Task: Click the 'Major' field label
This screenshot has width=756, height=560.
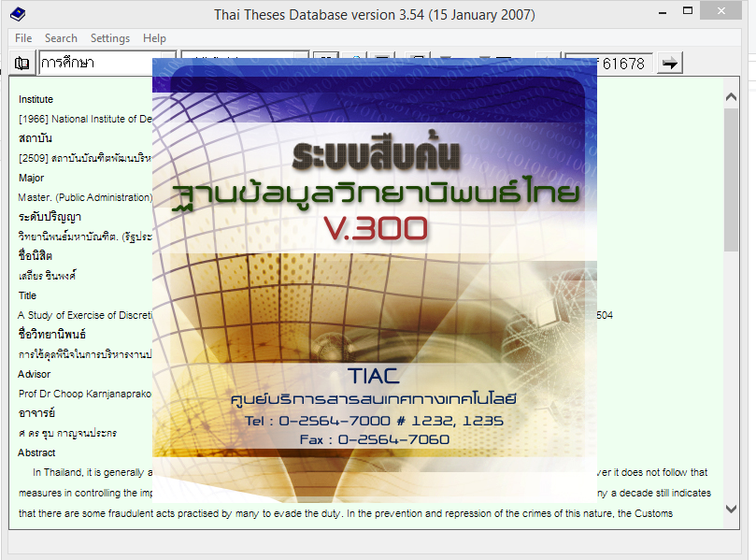Action: [32, 178]
